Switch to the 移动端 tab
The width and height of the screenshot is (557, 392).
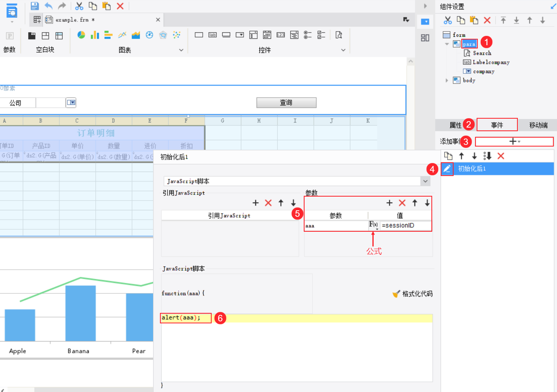[538, 125]
